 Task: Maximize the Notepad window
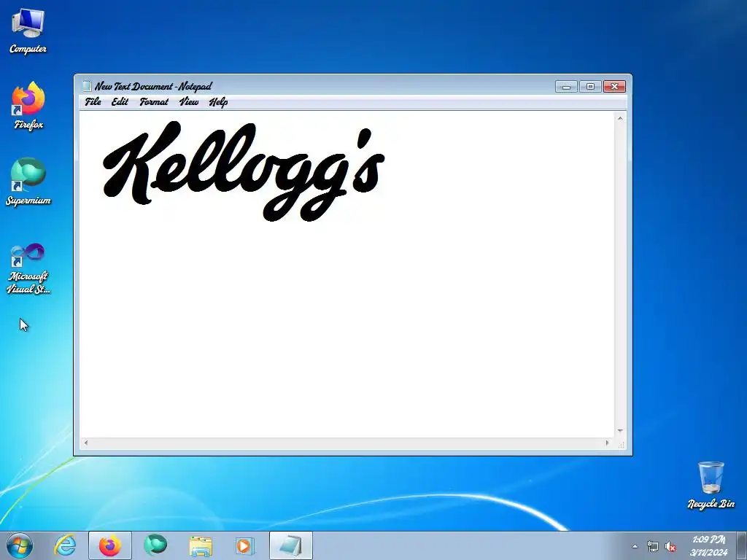[590, 86]
